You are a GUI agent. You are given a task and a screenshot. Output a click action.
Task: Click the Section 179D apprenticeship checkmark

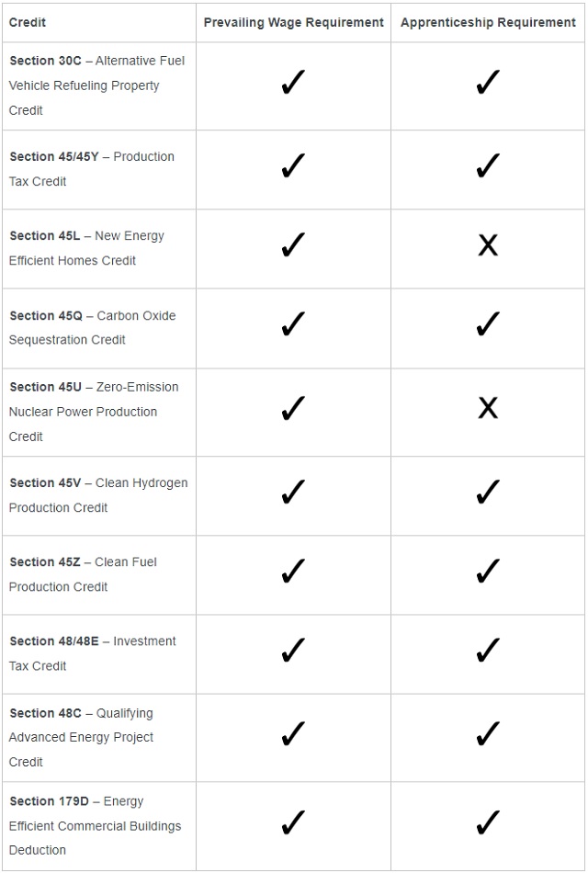pyautogui.click(x=488, y=822)
